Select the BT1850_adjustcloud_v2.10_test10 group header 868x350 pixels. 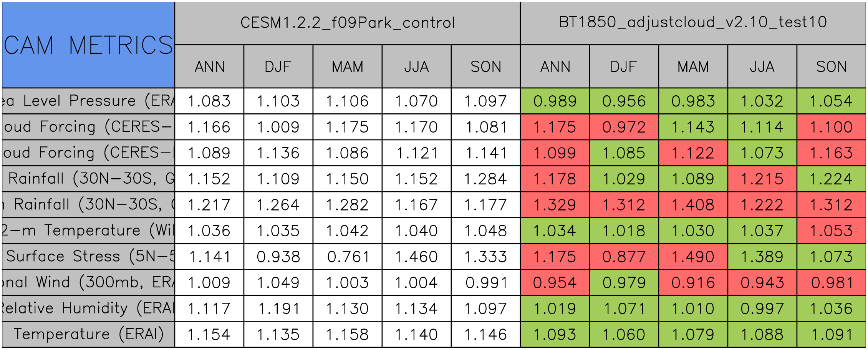693,23
